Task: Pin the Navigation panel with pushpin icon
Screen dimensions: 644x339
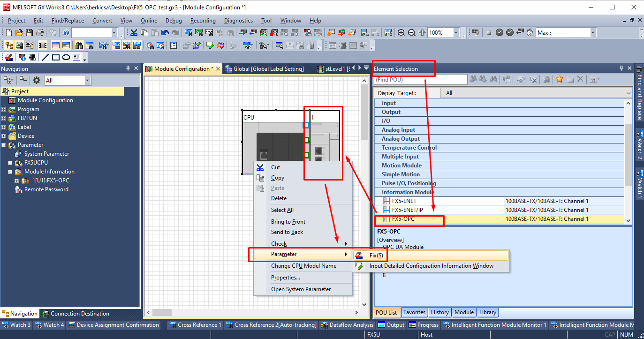Action: pos(128,68)
